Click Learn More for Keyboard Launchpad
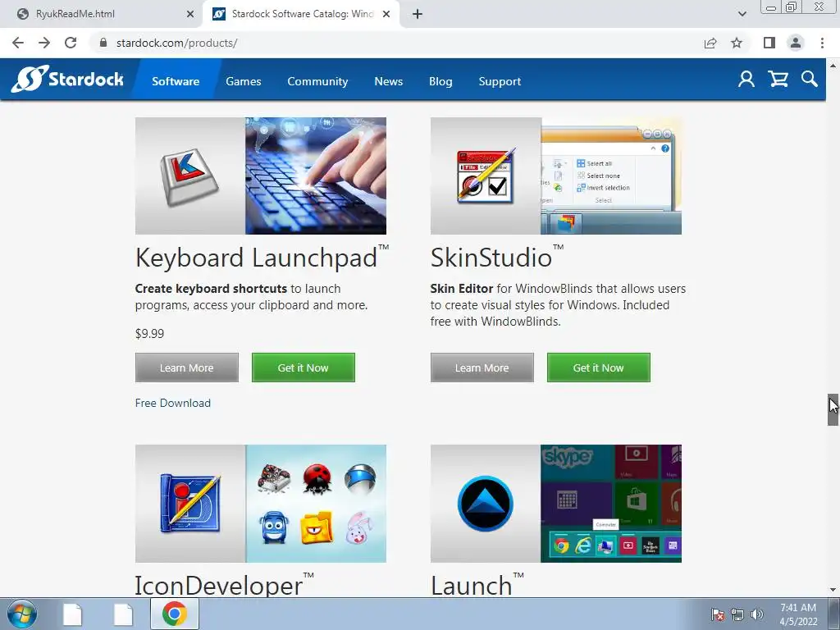Screen dimensions: 840x630 [x=187, y=367]
